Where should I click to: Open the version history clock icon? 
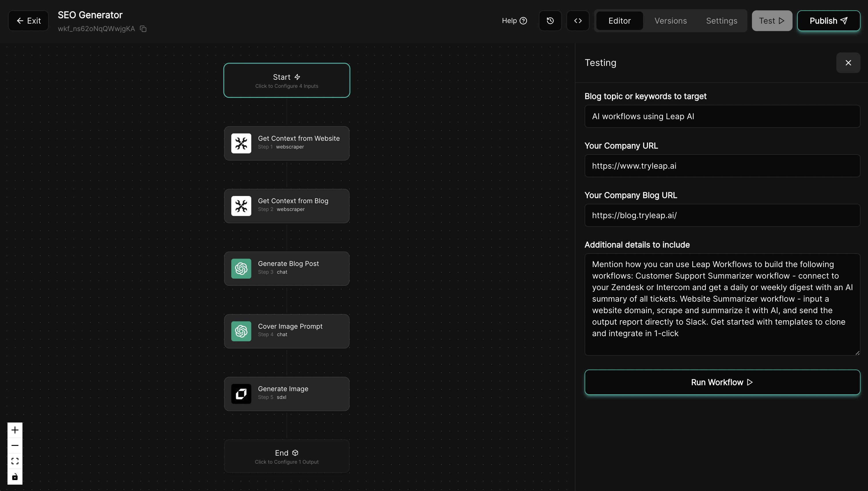550,20
